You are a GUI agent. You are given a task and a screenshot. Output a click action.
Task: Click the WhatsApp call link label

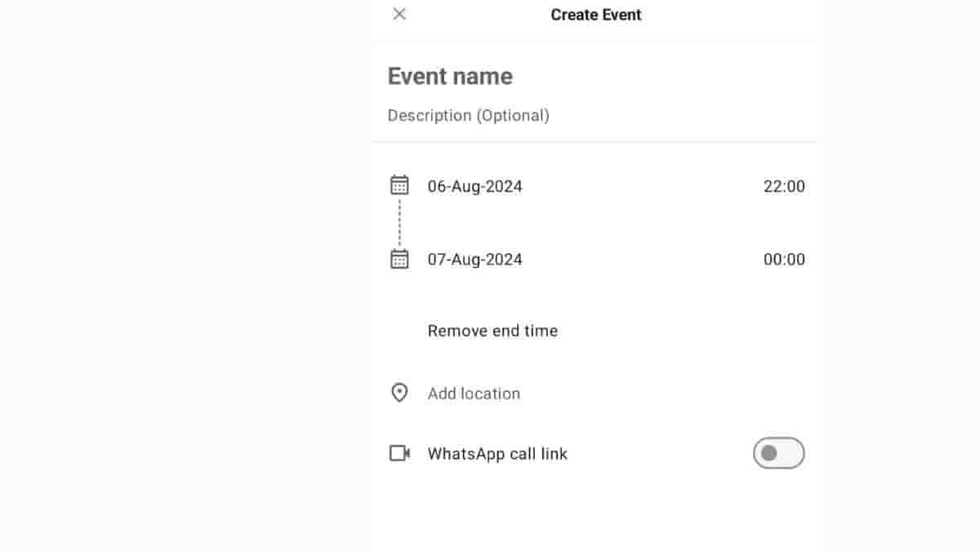(x=497, y=454)
